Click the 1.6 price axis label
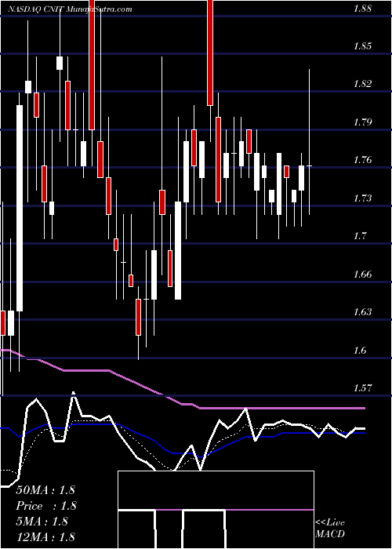Viewport: 392px width, 549px height. point(359,350)
